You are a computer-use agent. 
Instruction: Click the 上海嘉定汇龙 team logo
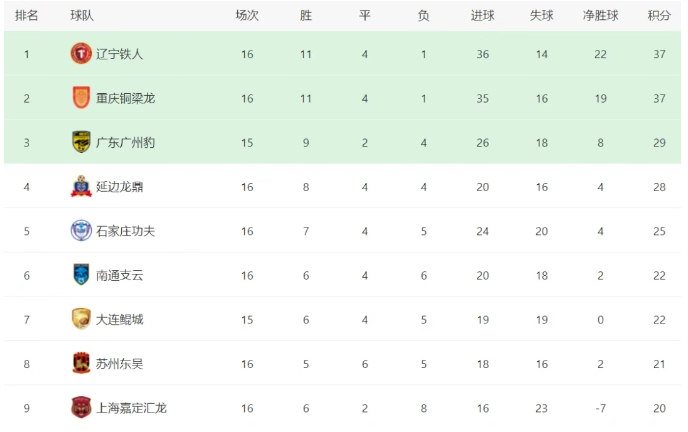coord(81,407)
